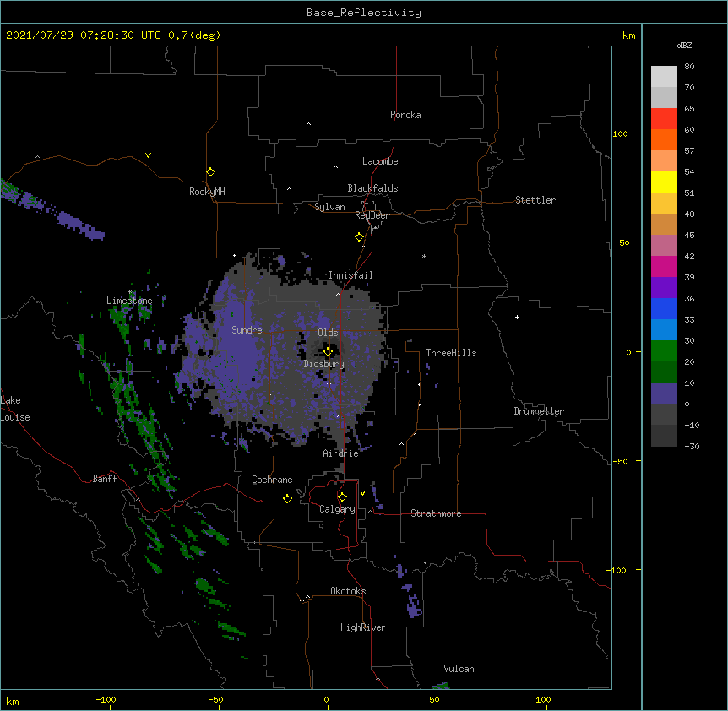Click the Sundre map label

[x=247, y=330]
